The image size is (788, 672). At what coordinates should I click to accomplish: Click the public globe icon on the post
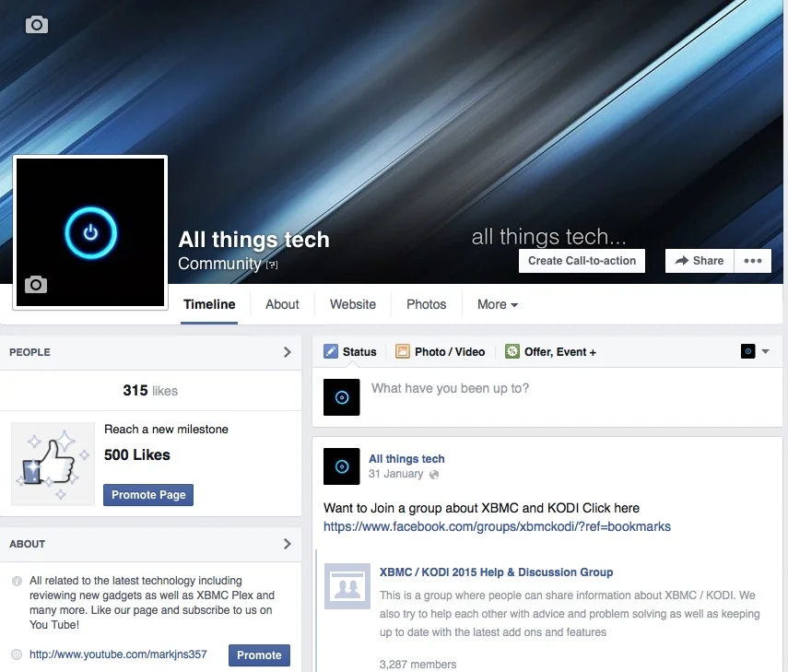click(x=434, y=475)
